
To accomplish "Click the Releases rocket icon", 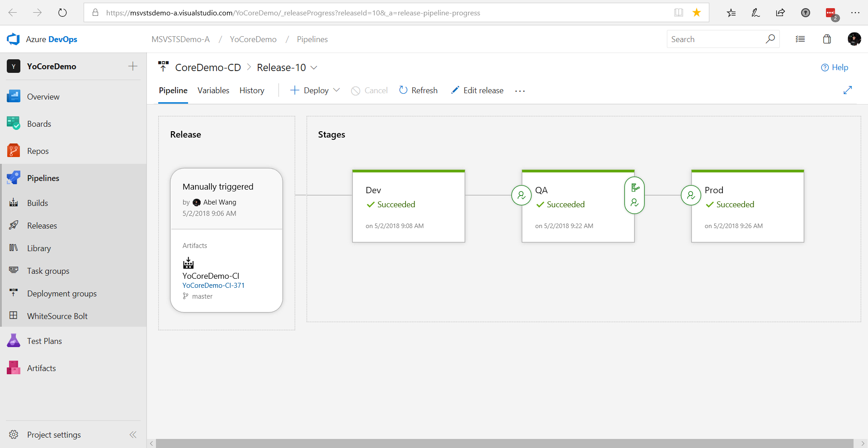I will (14, 225).
